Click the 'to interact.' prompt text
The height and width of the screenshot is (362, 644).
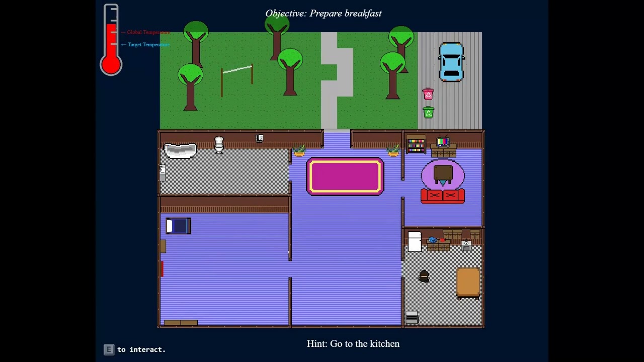tap(141, 349)
